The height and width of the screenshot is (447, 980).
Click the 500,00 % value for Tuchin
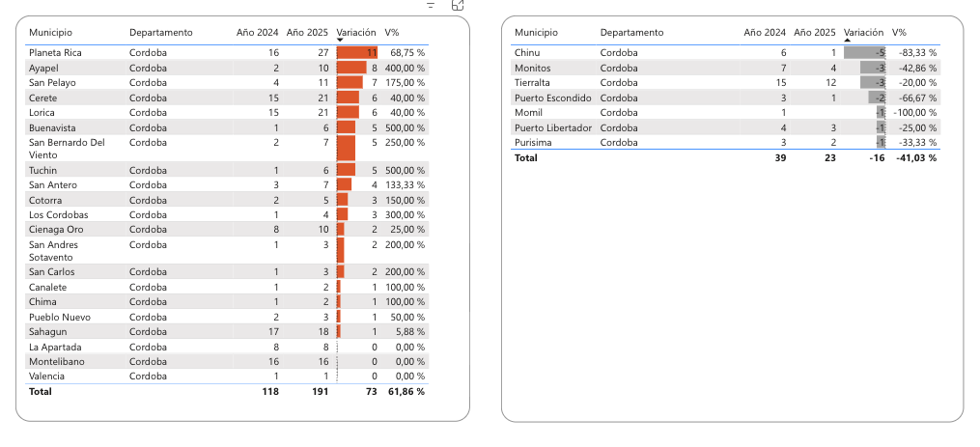click(x=405, y=170)
